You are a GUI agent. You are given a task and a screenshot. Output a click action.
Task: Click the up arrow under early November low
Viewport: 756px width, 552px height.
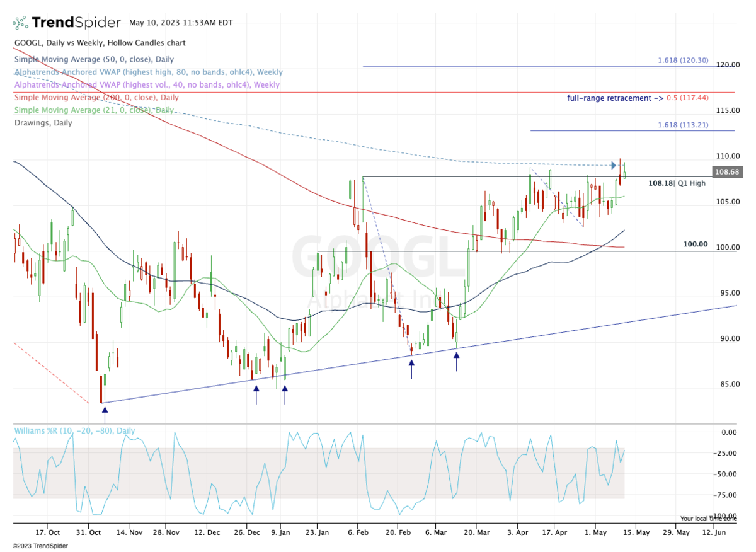105,415
